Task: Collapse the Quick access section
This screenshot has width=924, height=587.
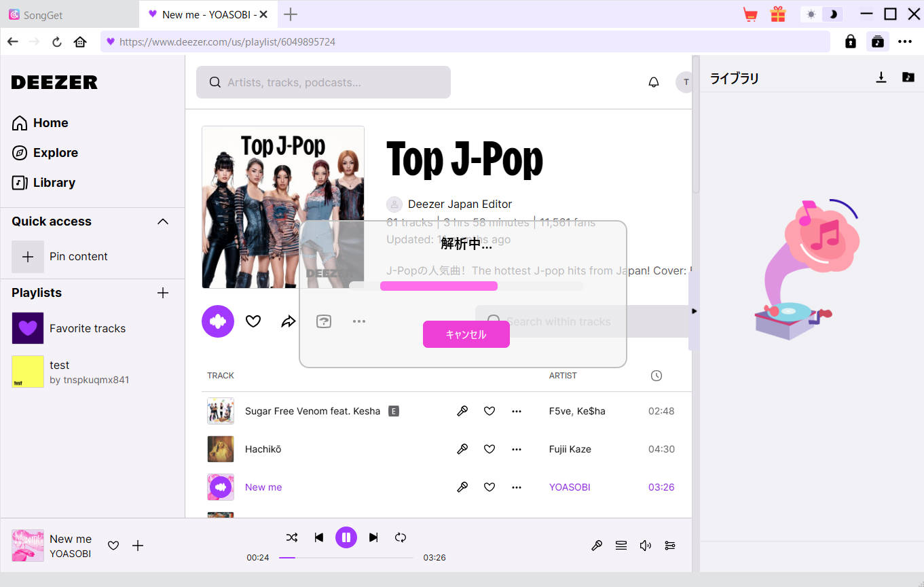Action: [x=163, y=221]
